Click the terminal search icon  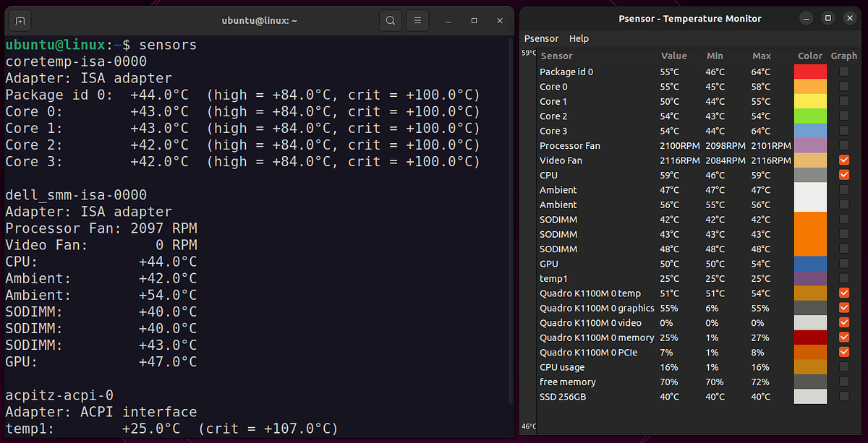point(391,20)
